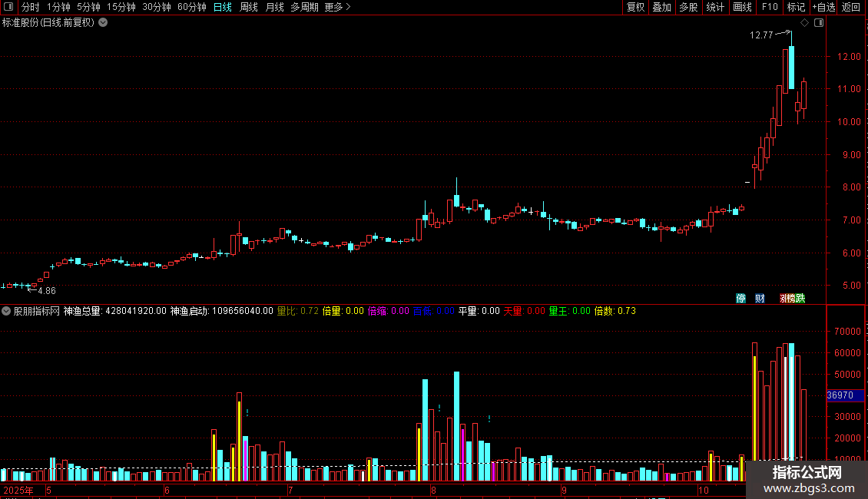The height and width of the screenshot is (499, 868).
Task: Select the 日线 daily period
Action: [223, 7]
